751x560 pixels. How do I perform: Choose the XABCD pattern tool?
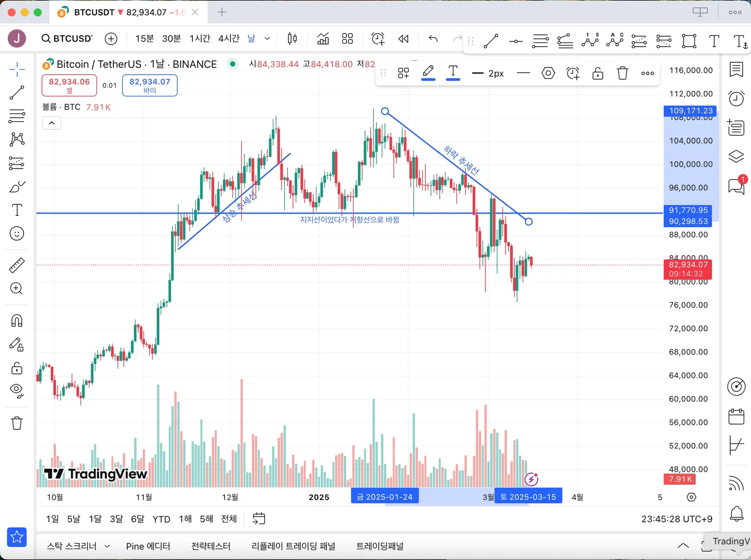tap(17, 139)
